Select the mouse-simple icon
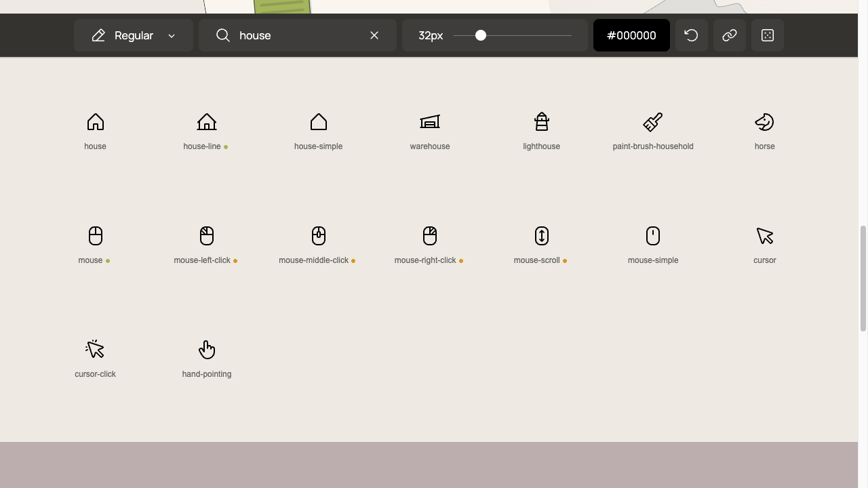This screenshot has height=488, width=868. point(653,236)
